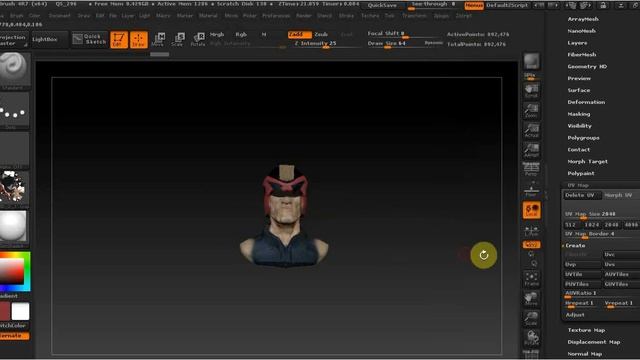
Task: Click the viewport Rotate navigation icon
Action: click(x=531, y=338)
